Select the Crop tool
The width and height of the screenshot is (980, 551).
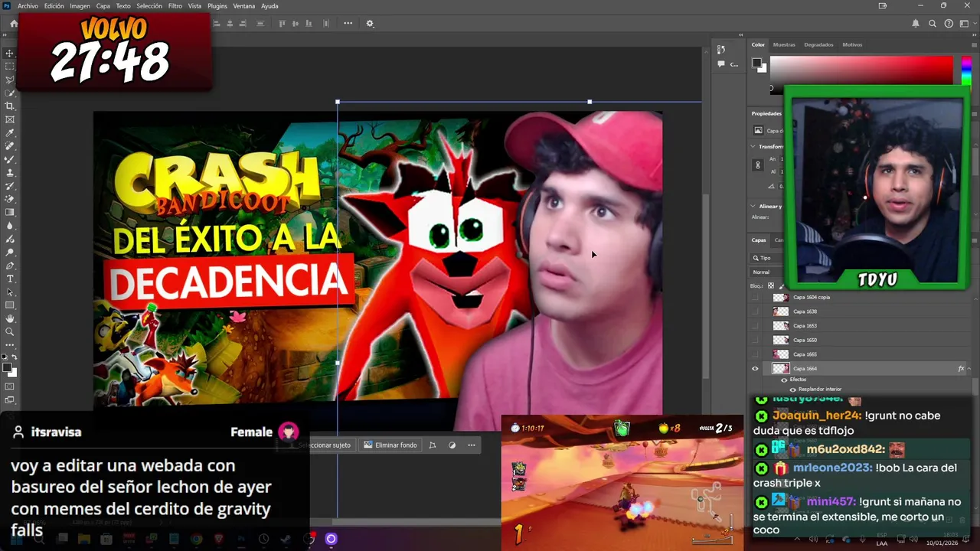point(10,106)
